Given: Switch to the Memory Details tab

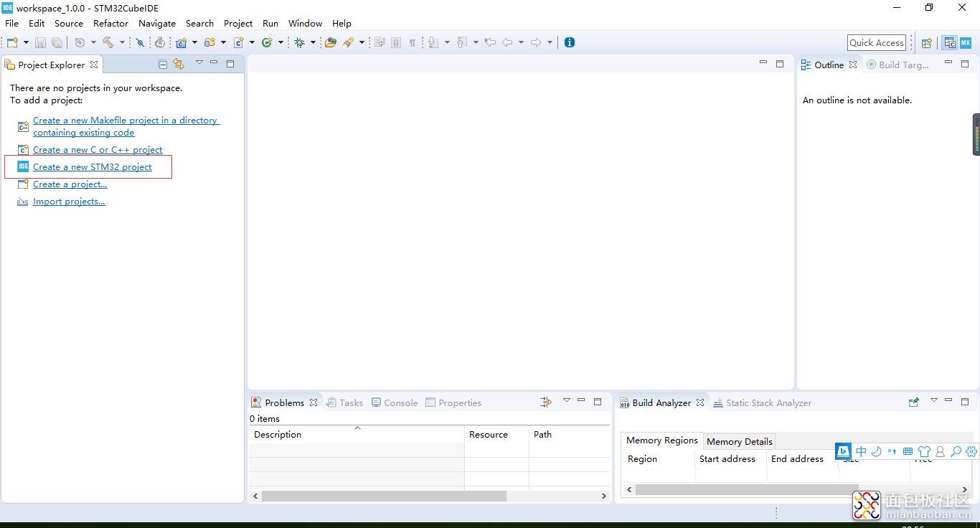Looking at the screenshot, I should [x=739, y=441].
